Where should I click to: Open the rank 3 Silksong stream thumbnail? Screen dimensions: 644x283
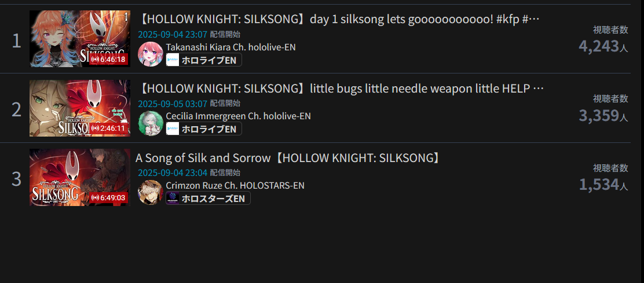coord(80,177)
